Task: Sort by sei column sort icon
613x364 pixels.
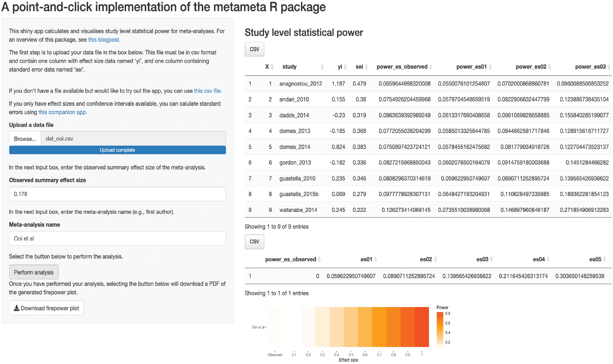Action: 366,67
